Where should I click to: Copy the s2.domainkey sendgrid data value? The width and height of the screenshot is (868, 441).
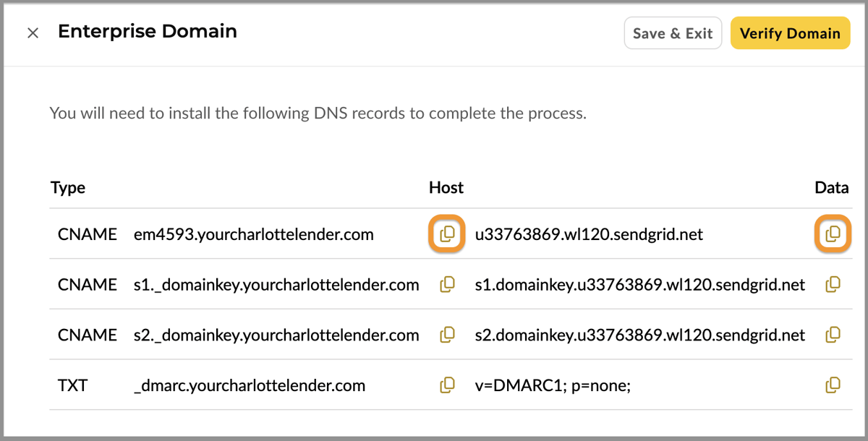833,335
